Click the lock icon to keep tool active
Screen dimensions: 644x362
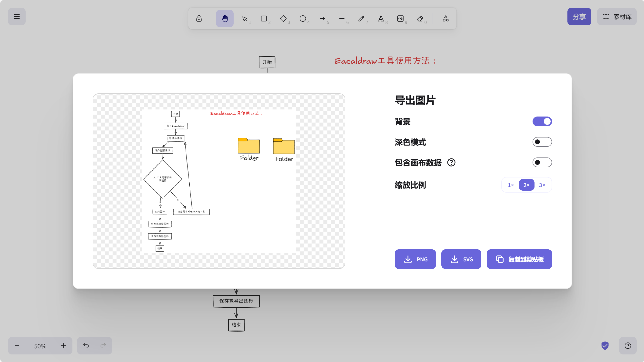[199, 18]
